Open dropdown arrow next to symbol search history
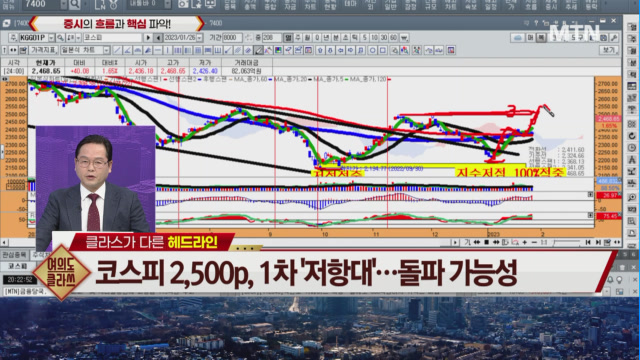 click(78, 38)
